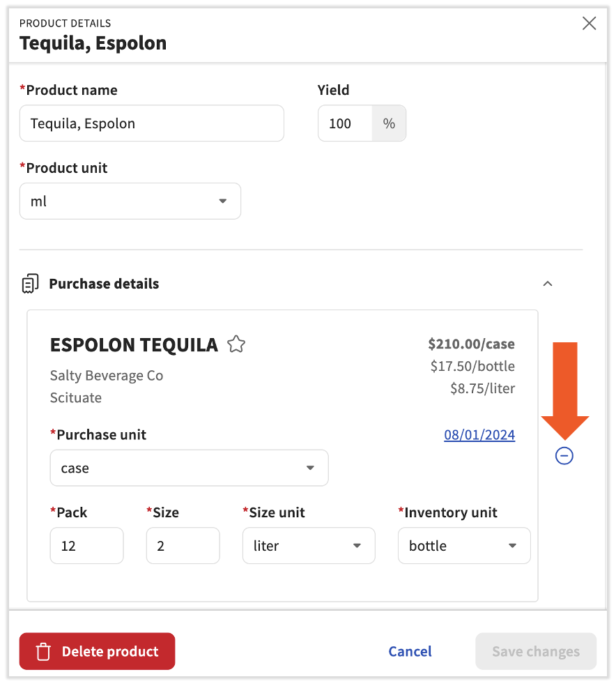Click the Purchase details section heading

coord(104,284)
